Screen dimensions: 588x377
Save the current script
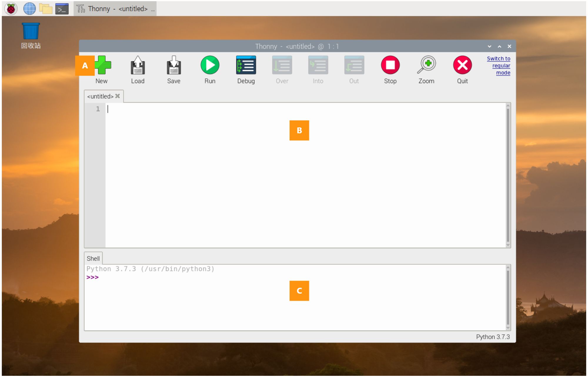(174, 65)
